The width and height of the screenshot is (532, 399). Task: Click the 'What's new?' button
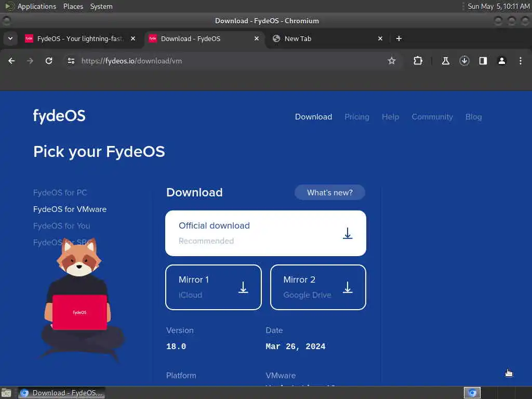coord(330,192)
